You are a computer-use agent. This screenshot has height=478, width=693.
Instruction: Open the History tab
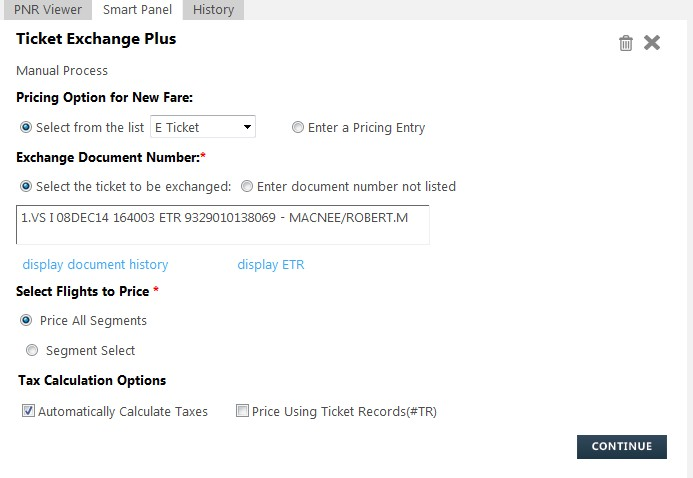point(213,10)
